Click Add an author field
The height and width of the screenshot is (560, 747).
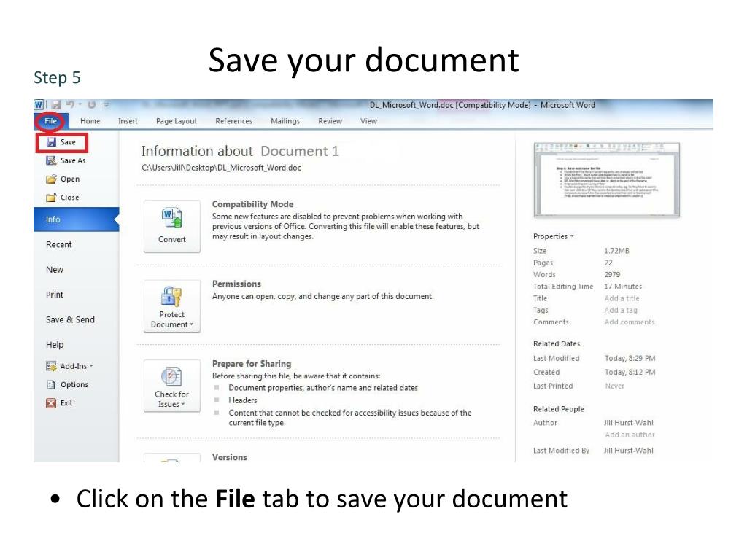pos(630,435)
